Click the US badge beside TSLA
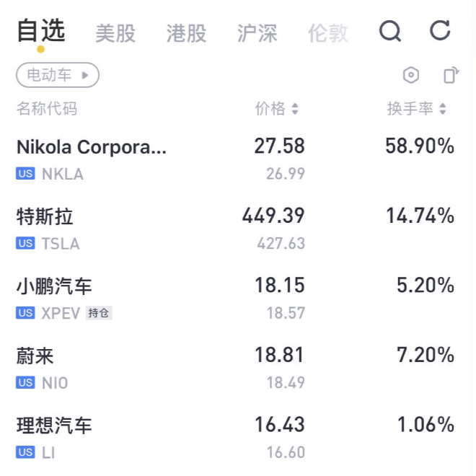The image size is (476, 476). click(26, 244)
